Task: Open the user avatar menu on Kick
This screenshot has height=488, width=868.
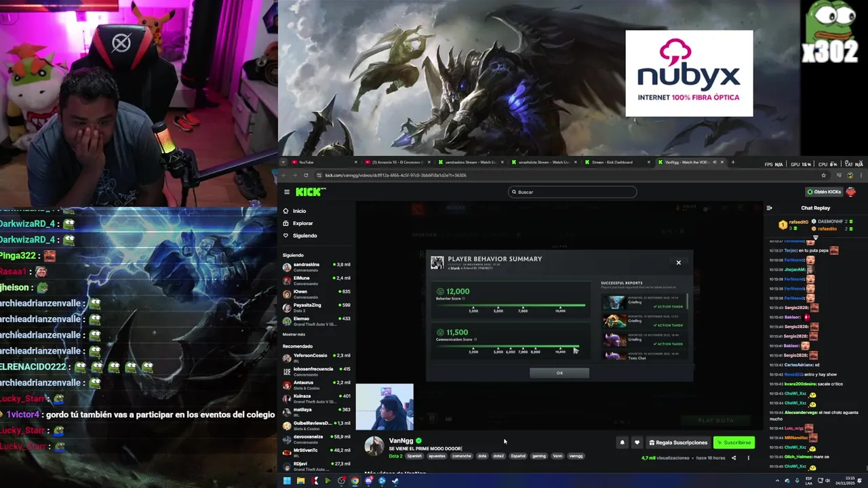Action: 851,192
